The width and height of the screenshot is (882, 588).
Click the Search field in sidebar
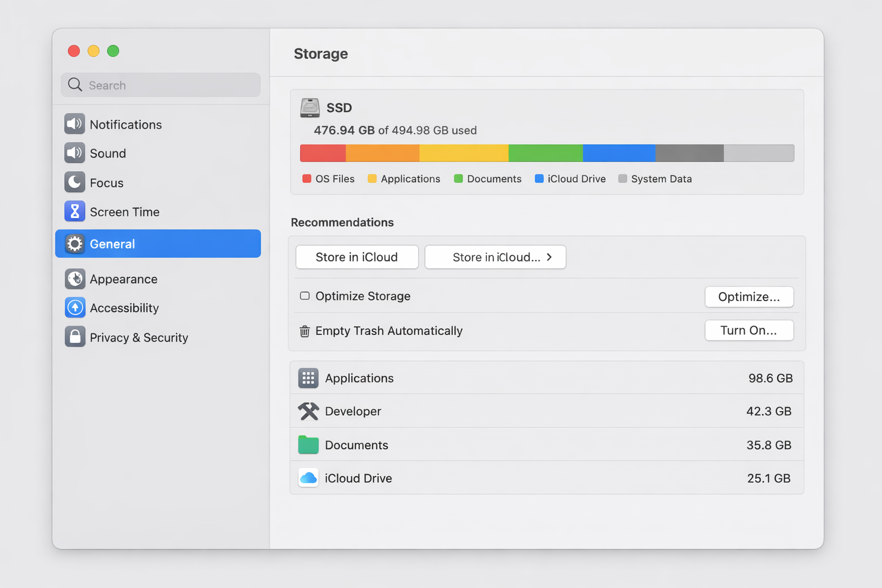point(161,85)
